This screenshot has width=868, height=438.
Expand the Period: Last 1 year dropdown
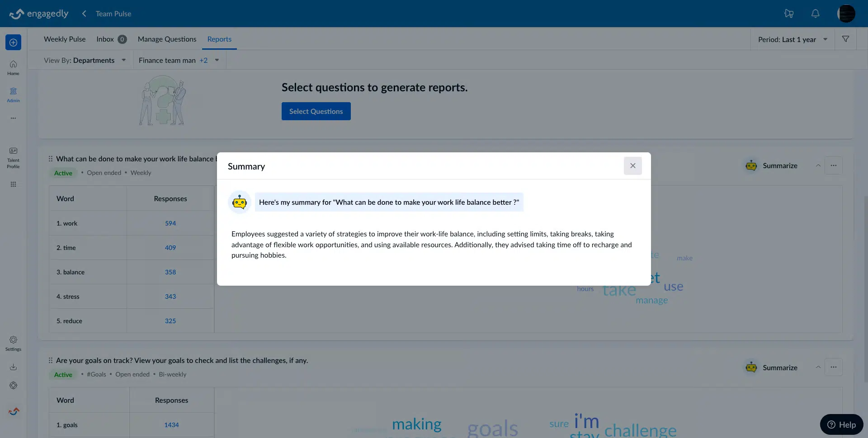click(x=793, y=39)
